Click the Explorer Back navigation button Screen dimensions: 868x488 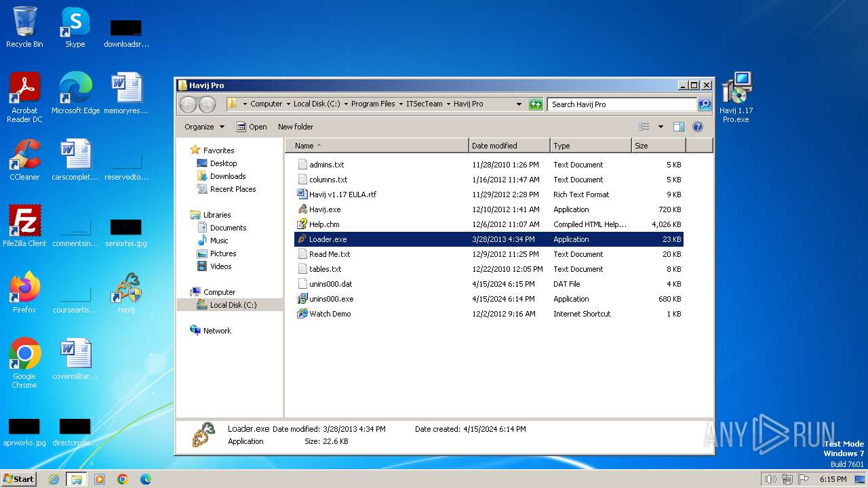click(188, 104)
